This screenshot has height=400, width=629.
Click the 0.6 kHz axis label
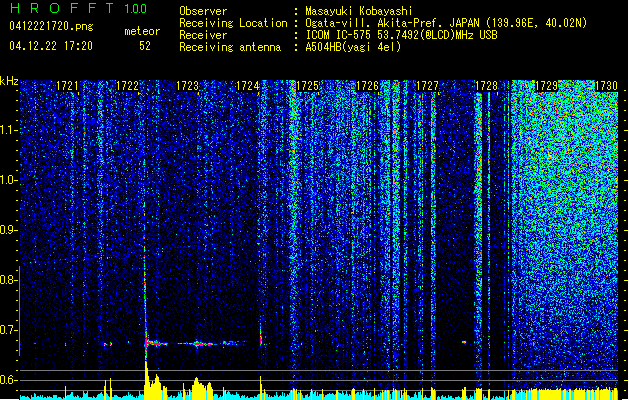8,380
